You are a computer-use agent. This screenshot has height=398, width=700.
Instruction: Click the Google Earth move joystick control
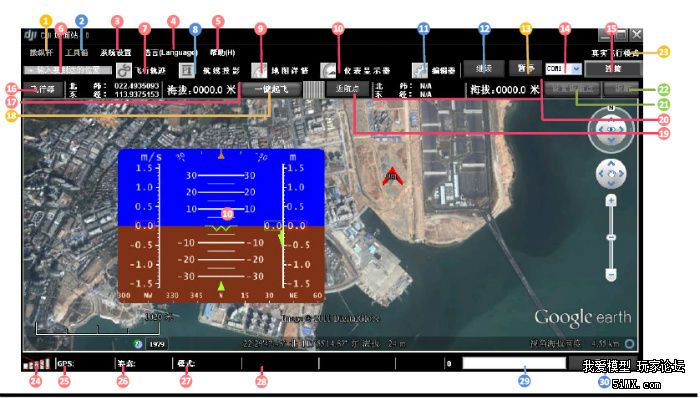(611, 174)
